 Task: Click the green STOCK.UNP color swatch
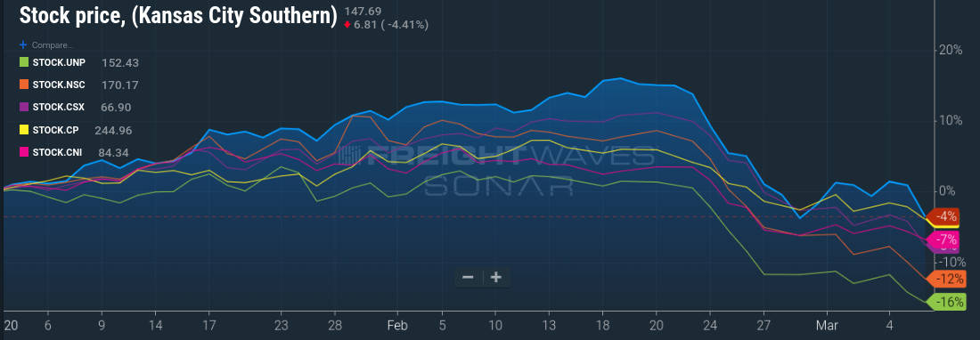point(24,62)
